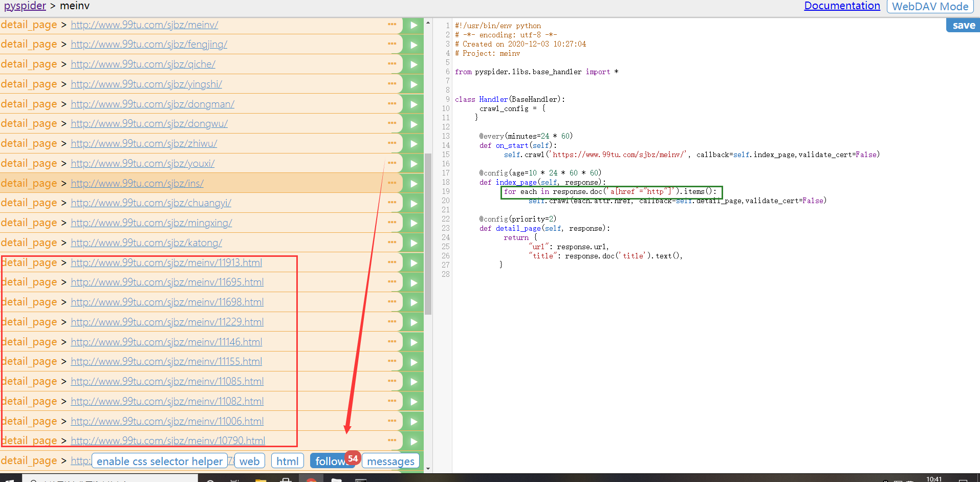Switch to the web tab
980x482 pixels.
coord(250,461)
